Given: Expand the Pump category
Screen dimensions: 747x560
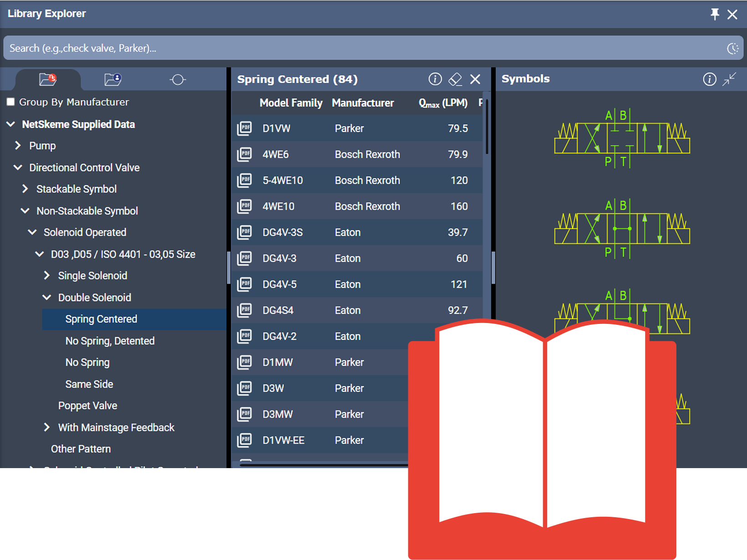Looking at the screenshot, I should pos(18,145).
